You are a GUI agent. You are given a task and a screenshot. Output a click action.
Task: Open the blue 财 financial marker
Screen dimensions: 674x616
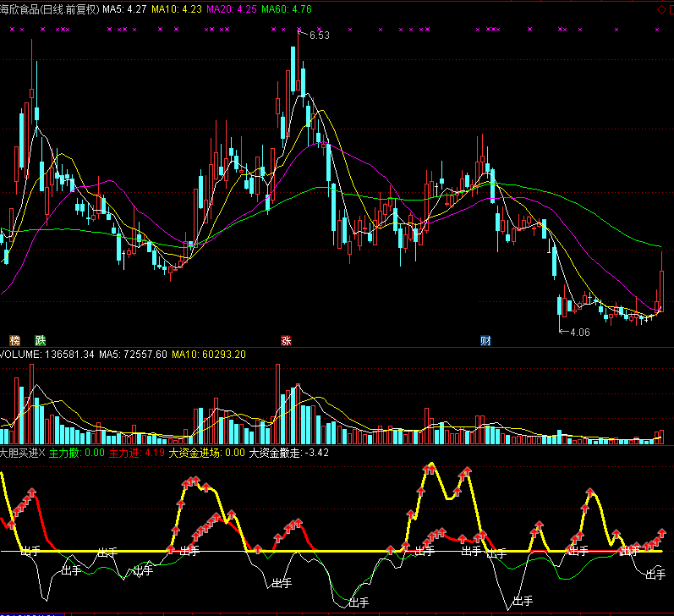485,340
